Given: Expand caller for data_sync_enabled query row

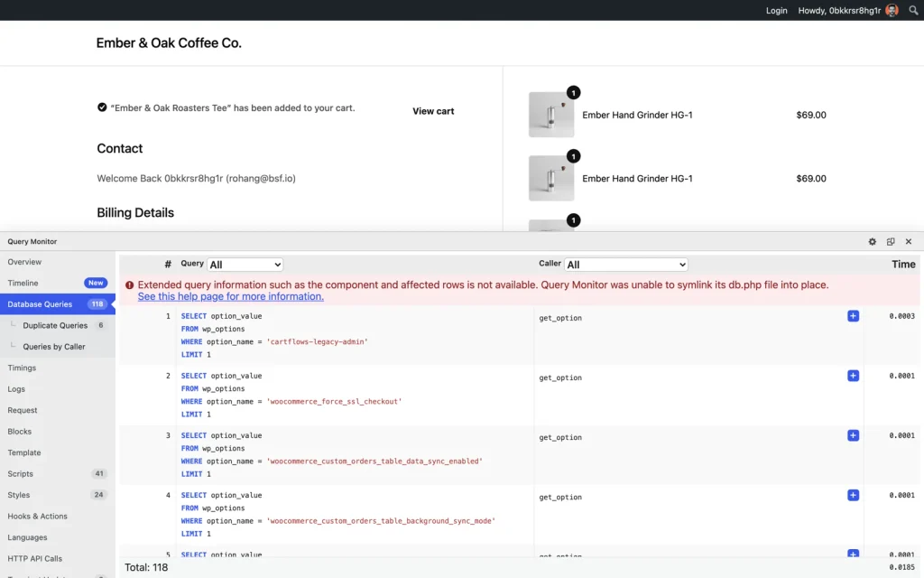Looking at the screenshot, I should [x=853, y=435].
